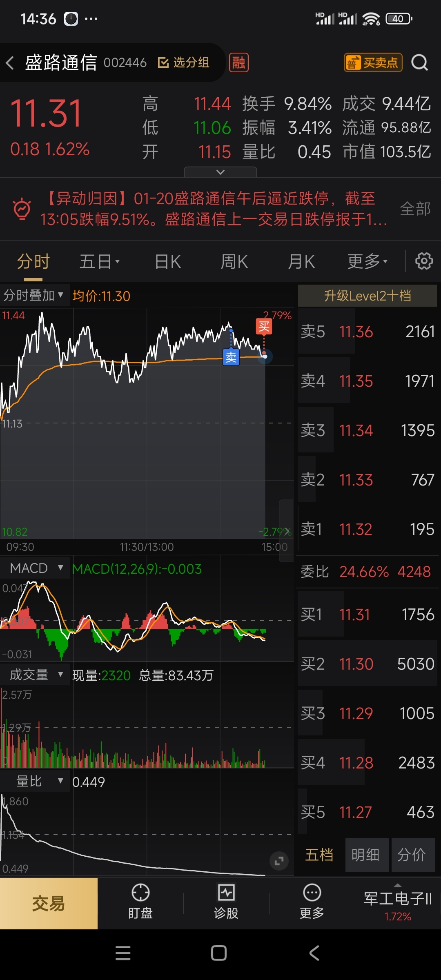Tap the alarm clock 异动归因 icon

click(22, 209)
